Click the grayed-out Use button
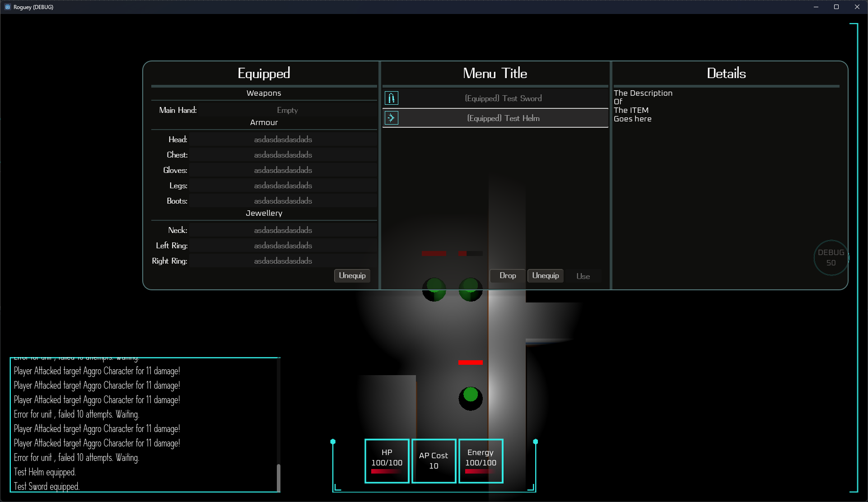Screen dimensions: 868x502 [x=583, y=276]
